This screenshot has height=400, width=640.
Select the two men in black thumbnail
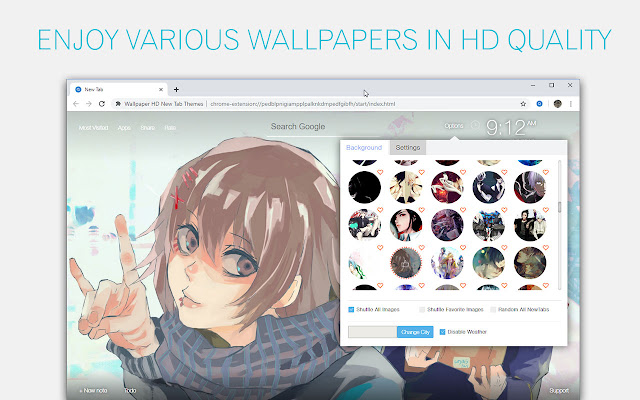[530, 225]
